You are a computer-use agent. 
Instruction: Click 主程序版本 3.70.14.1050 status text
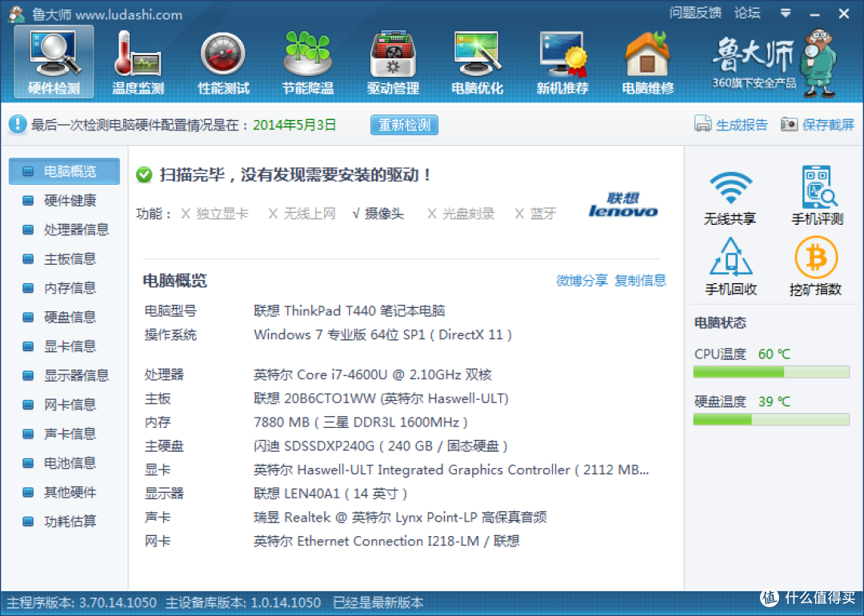tap(82, 602)
